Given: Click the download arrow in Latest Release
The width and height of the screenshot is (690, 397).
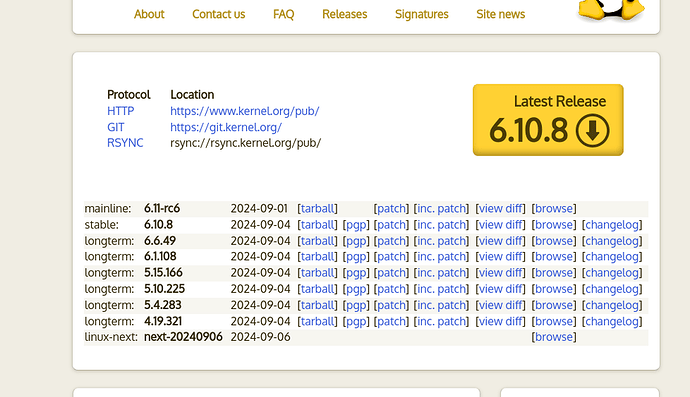Looking at the screenshot, I should [x=592, y=130].
